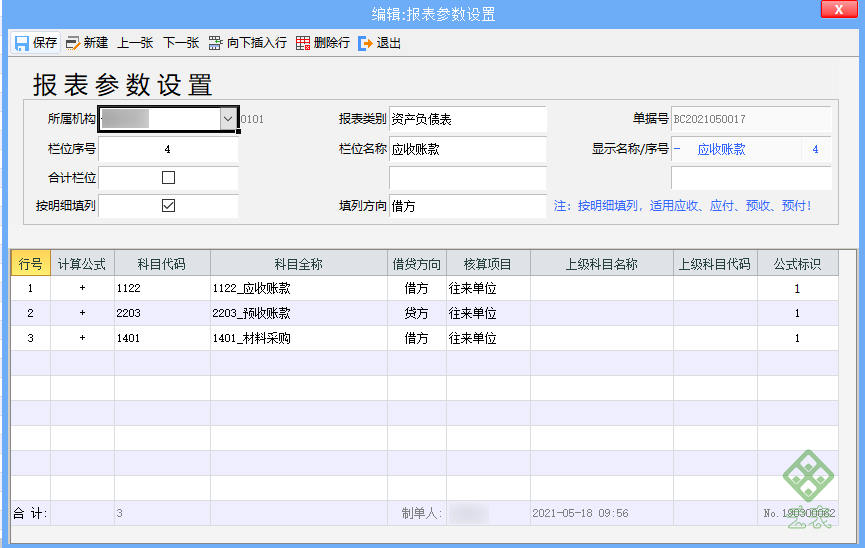Click the organization code 0101

(x=252, y=119)
